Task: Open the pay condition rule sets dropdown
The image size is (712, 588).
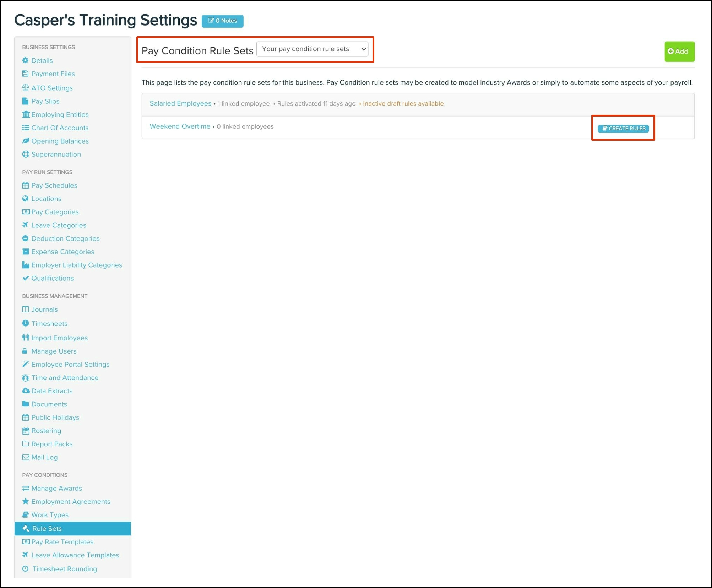Action: (312, 49)
